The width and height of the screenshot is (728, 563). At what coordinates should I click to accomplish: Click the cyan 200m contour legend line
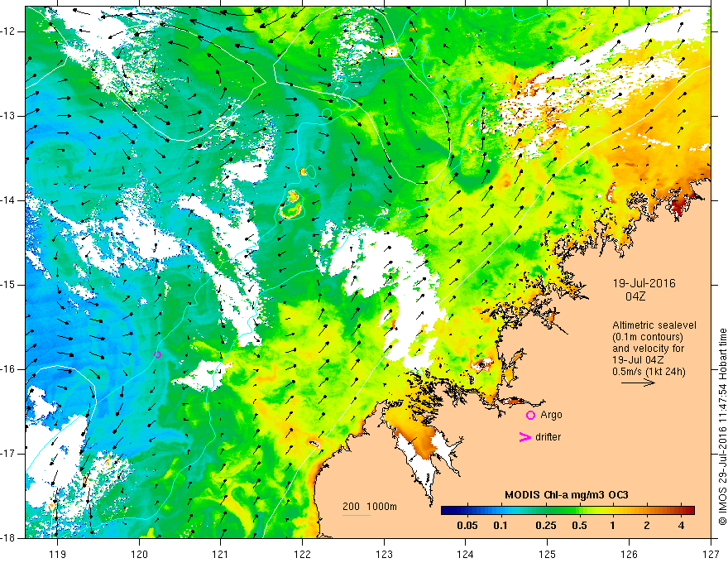point(357,515)
